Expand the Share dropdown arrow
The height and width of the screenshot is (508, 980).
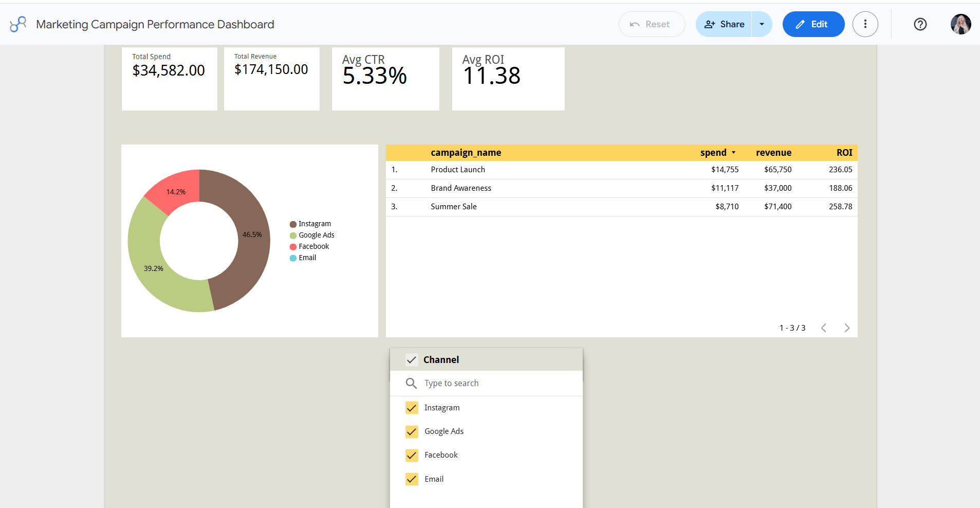pyautogui.click(x=762, y=24)
